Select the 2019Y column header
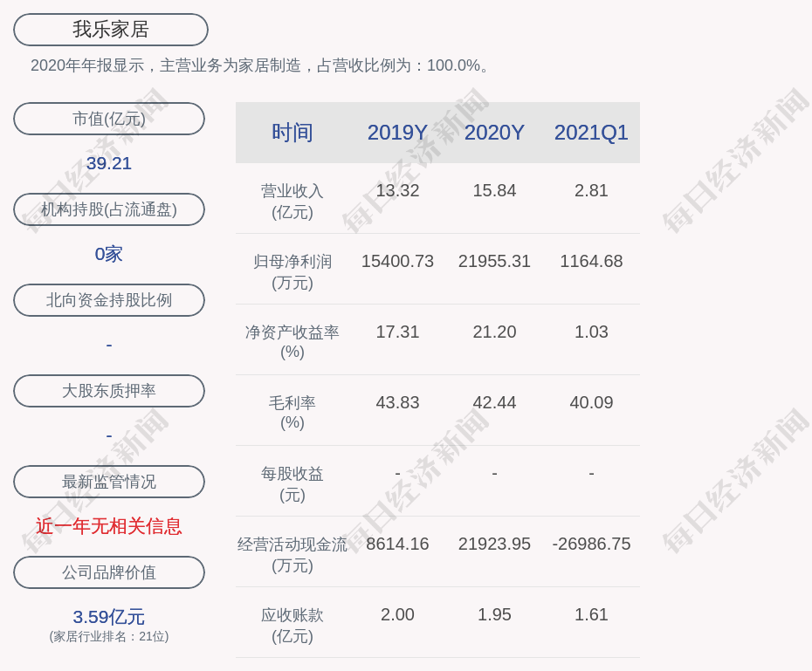The image size is (812, 671). [397, 133]
